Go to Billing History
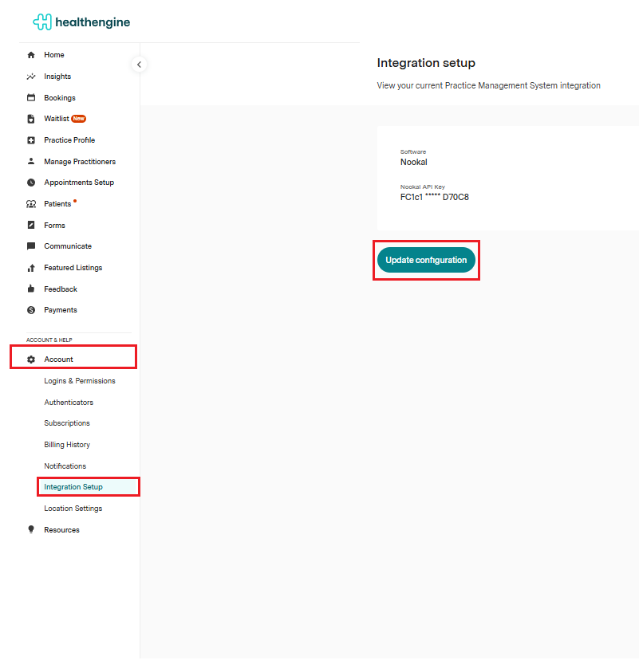Image resolution: width=639 pixels, height=672 pixels. [x=67, y=445]
